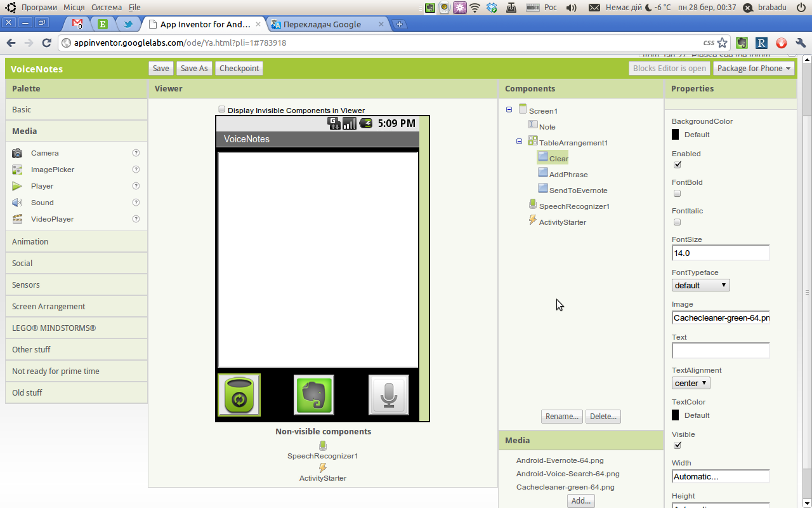The width and height of the screenshot is (812, 508).
Task: Open the FontTypeface dropdown
Action: (x=700, y=284)
